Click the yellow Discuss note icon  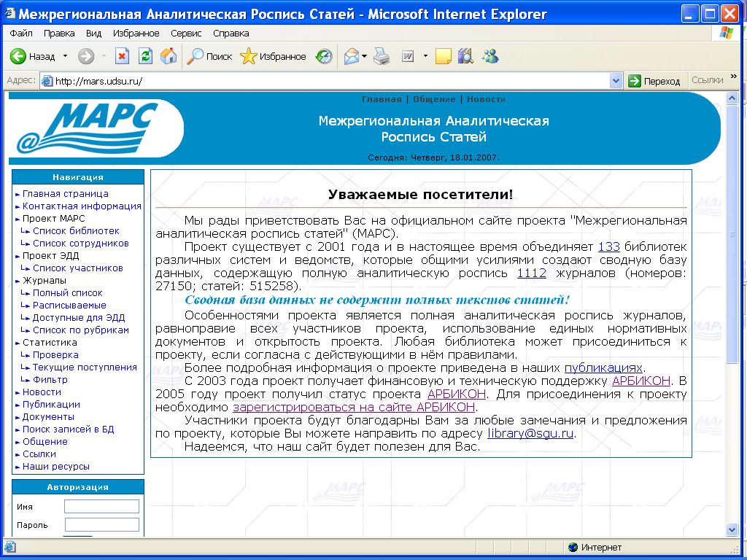point(443,56)
